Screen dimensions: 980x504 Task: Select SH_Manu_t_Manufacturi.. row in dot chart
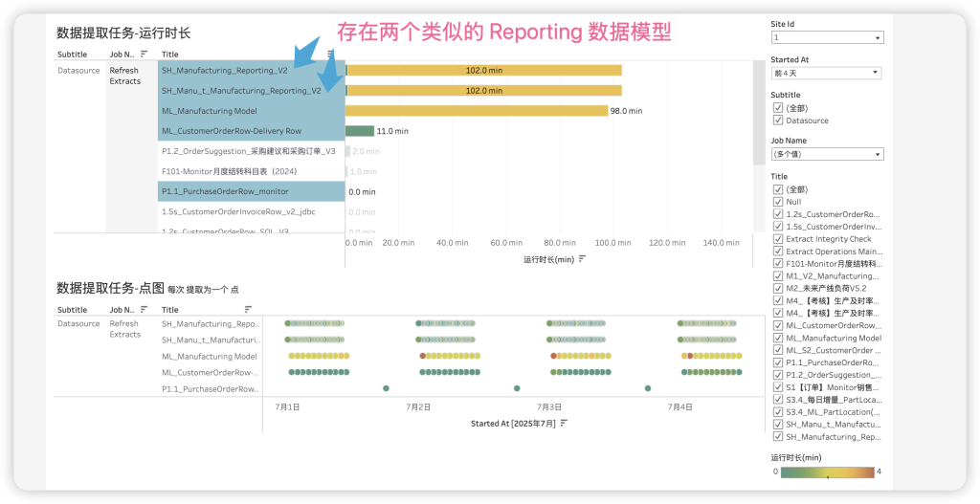[211, 340]
